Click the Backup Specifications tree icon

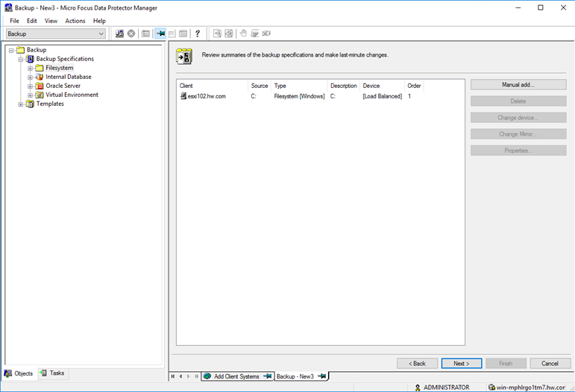(31, 59)
